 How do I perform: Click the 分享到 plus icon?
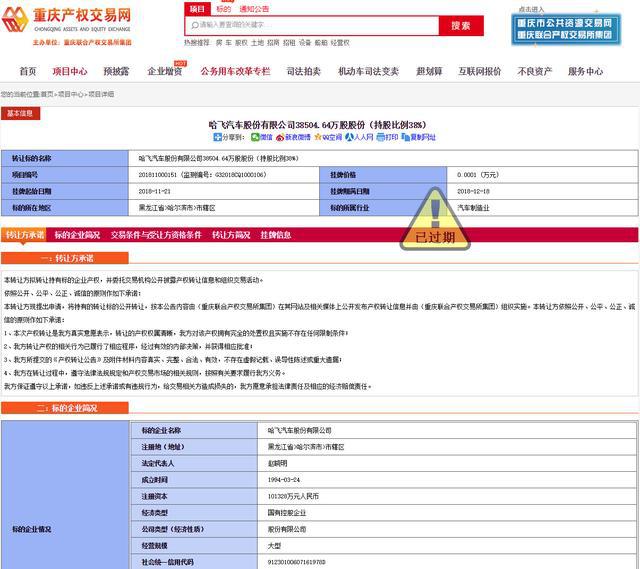[x=217, y=137]
